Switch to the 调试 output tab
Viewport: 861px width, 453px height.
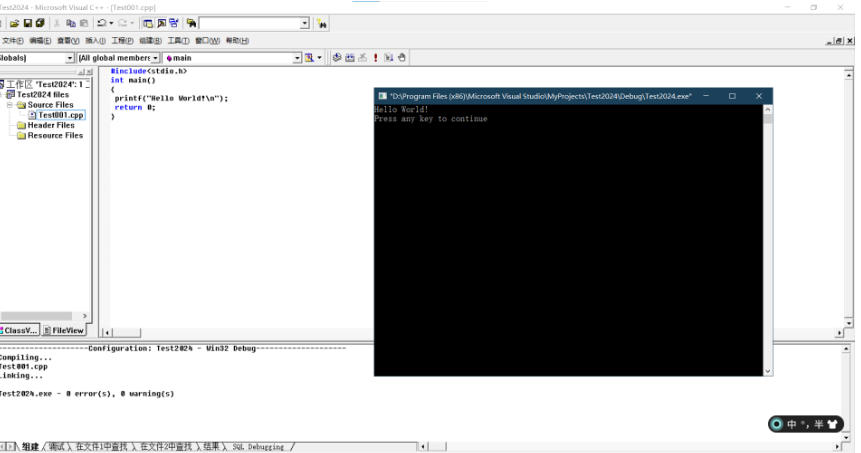(x=57, y=447)
